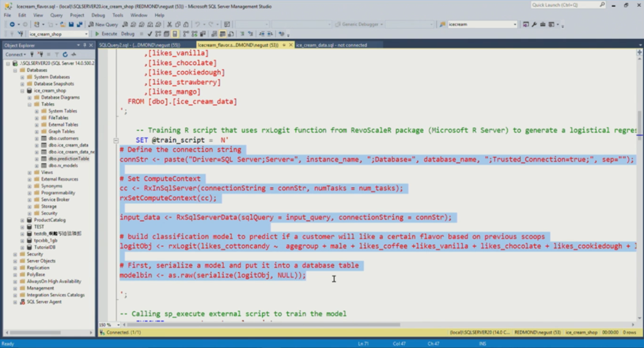Expand the System Databases folder
Screen dimensions: 644x348
pos(22,77)
